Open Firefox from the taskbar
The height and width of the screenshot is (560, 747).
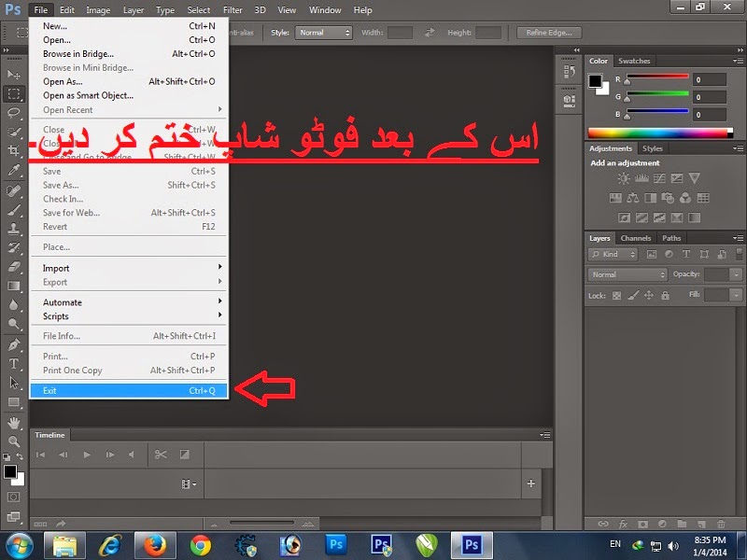tap(155, 545)
